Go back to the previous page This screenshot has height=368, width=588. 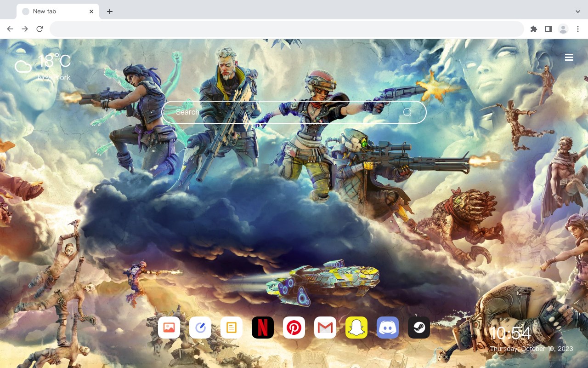point(10,29)
